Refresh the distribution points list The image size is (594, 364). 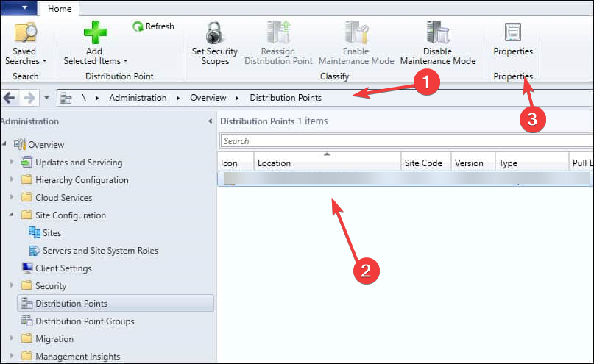click(153, 26)
